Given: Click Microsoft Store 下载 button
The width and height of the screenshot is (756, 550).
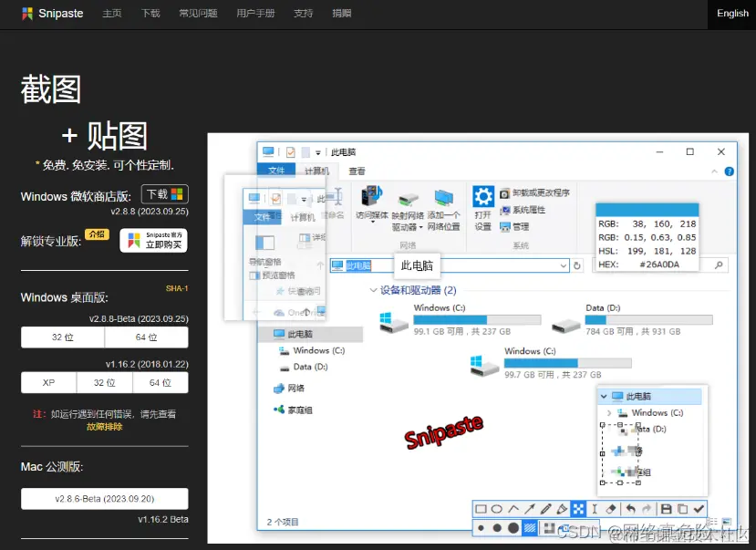Looking at the screenshot, I should pos(165,194).
